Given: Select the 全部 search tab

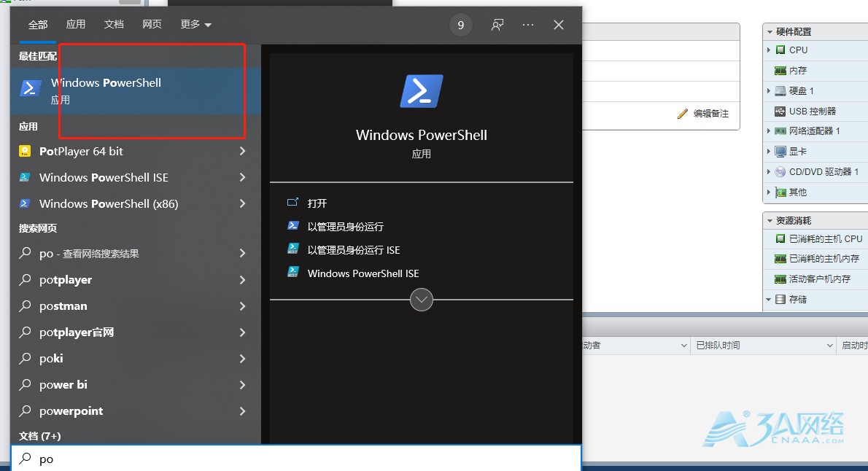Looking at the screenshot, I should (x=38, y=24).
